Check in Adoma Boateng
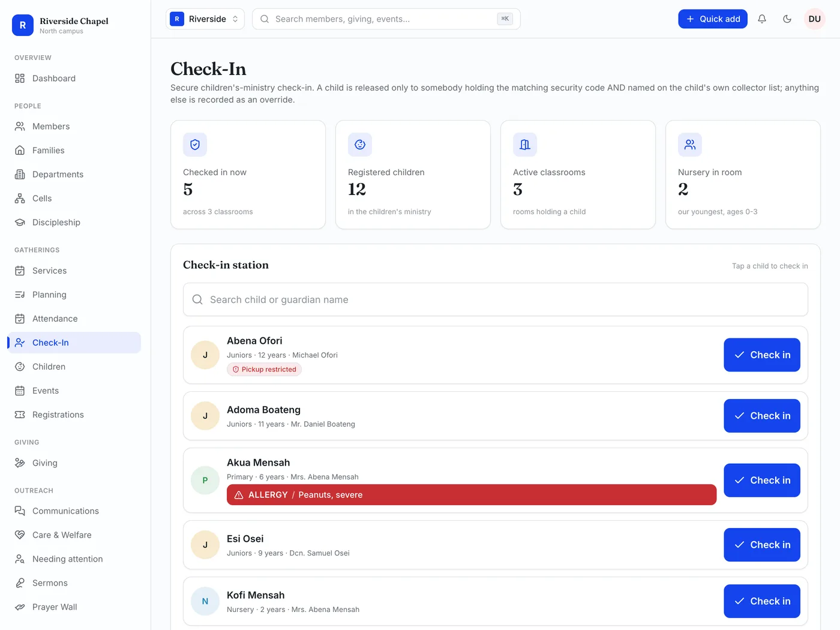This screenshot has height=630, width=840. (x=762, y=416)
